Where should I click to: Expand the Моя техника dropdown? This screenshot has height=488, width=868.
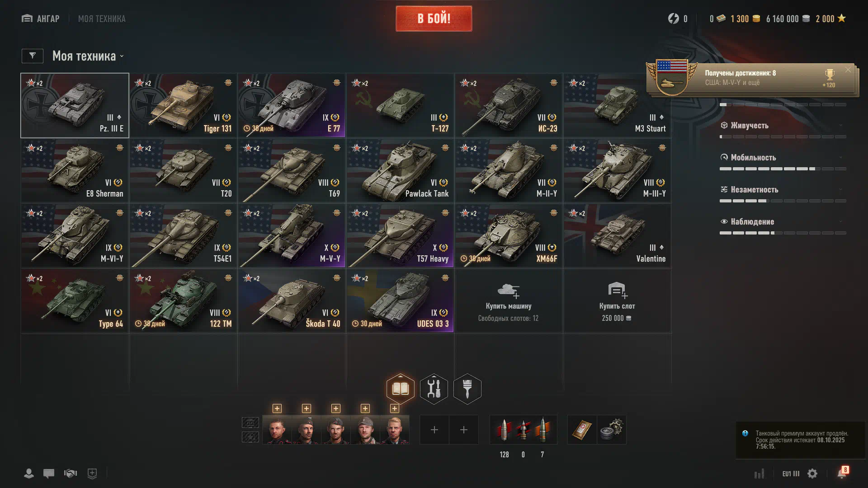coord(88,56)
